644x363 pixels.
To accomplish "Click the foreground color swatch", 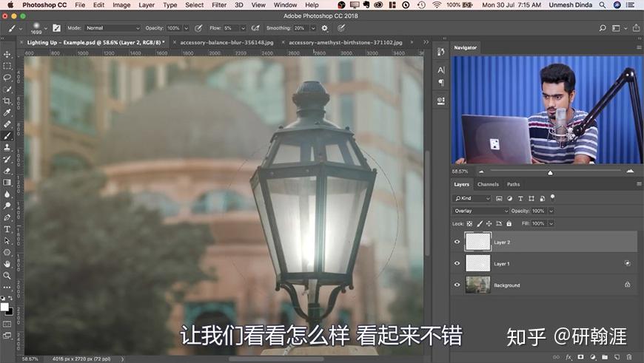I will [4, 307].
